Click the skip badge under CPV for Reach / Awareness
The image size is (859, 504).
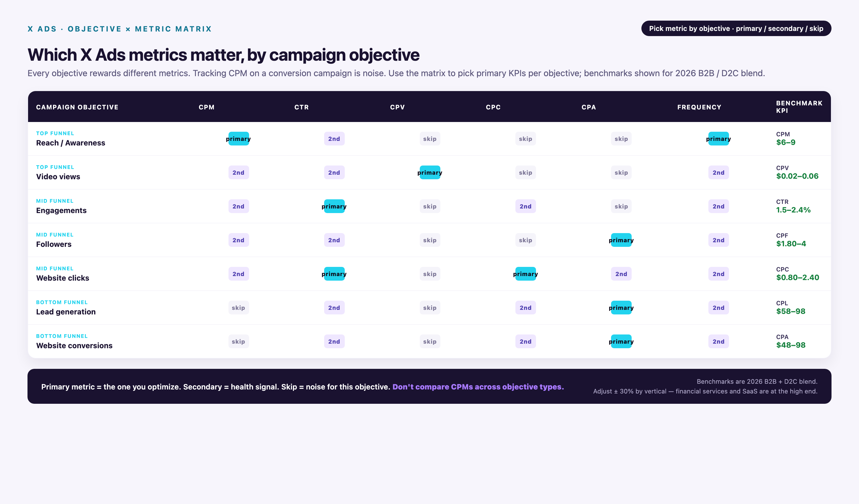[430, 139]
